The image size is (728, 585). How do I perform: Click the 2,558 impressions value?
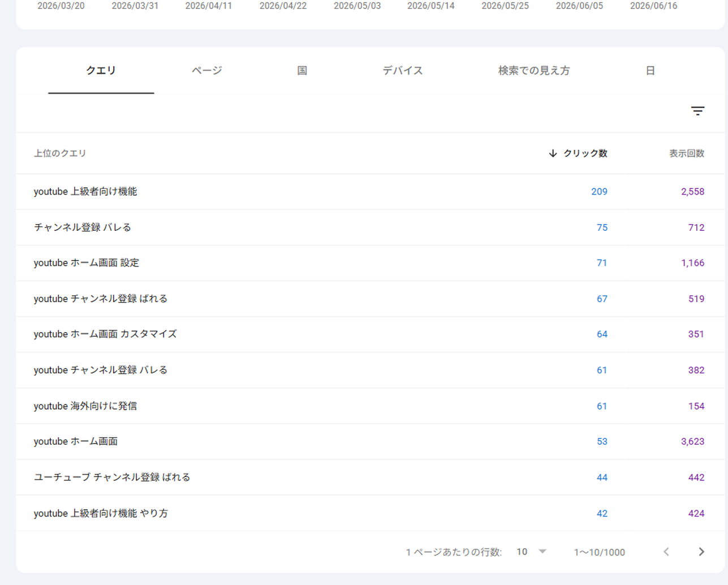tap(692, 192)
